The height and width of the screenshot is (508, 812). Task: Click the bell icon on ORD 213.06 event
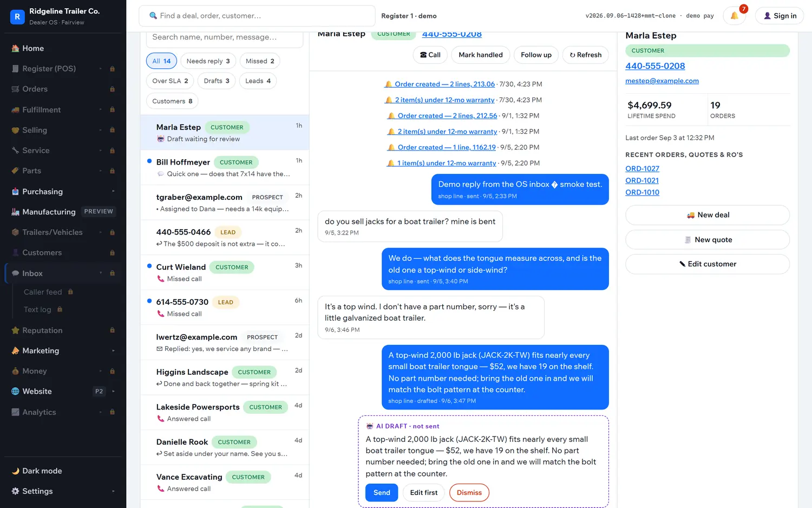coord(388,84)
